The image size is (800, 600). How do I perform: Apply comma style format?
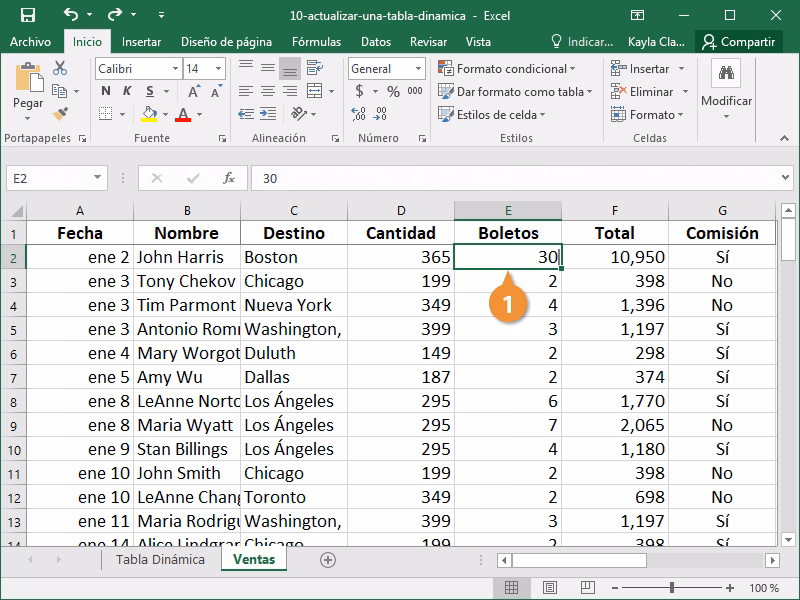point(415,91)
